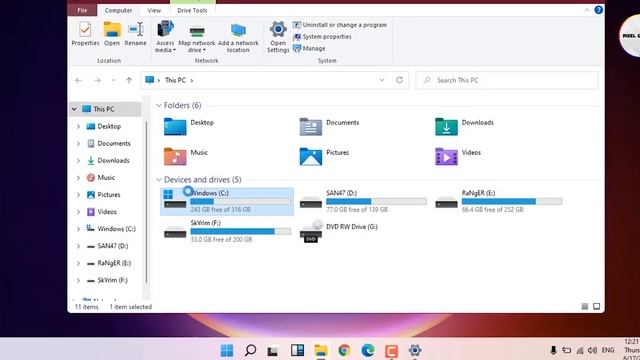The width and height of the screenshot is (640, 360).
Task: Click the Open folder ribbon icon
Action: [112, 34]
